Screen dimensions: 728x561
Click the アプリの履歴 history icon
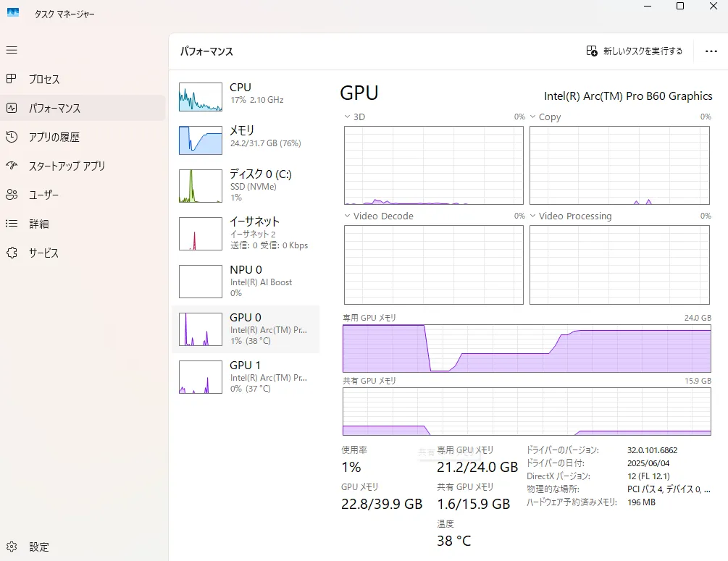(x=12, y=137)
